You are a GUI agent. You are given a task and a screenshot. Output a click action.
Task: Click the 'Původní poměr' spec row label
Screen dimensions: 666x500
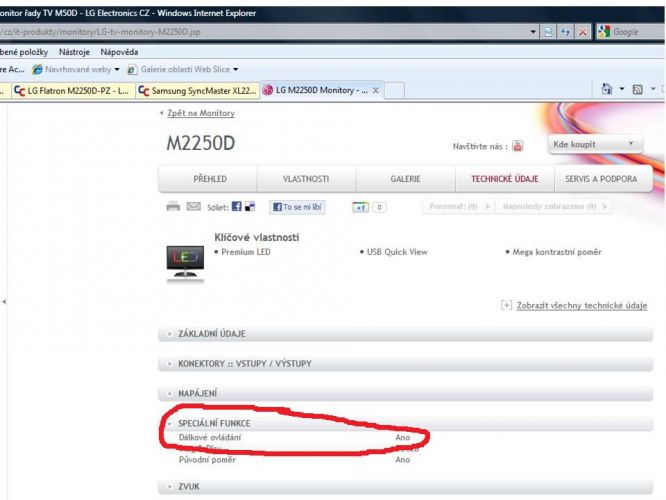coord(207,460)
